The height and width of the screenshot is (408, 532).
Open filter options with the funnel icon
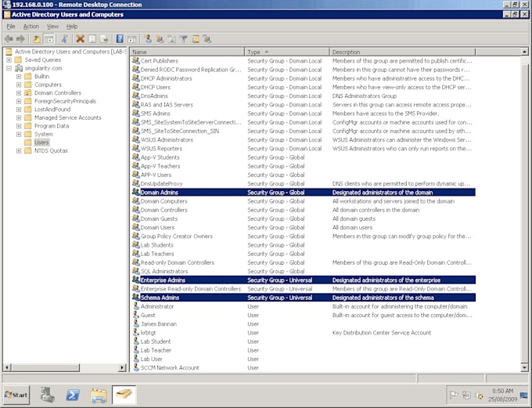184,39
